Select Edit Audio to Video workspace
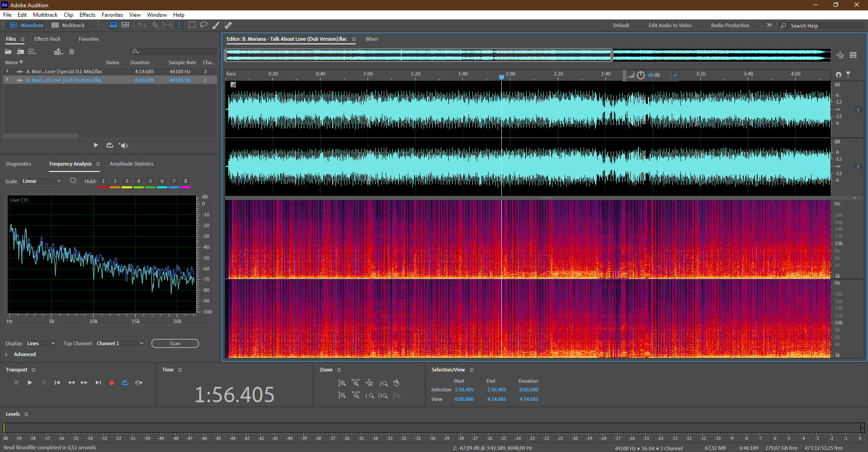The width and height of the screenshot is (868, 452). click(670, 25)
